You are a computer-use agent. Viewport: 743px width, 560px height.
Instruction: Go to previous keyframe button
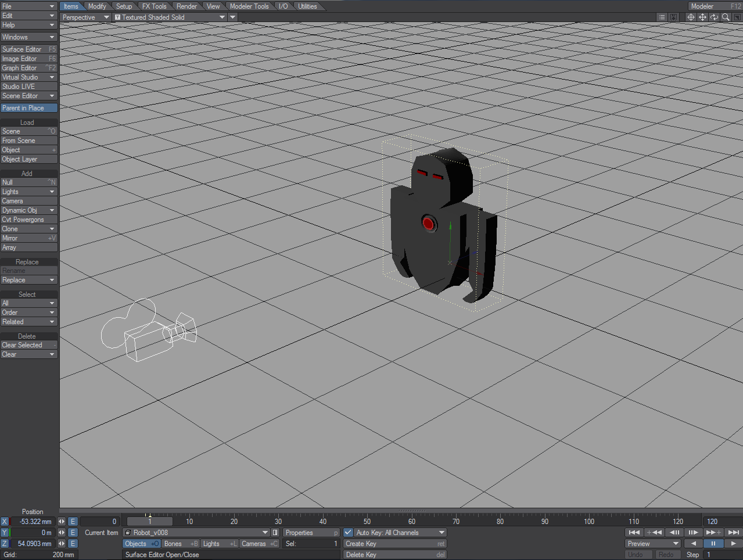tap(654, 532)
